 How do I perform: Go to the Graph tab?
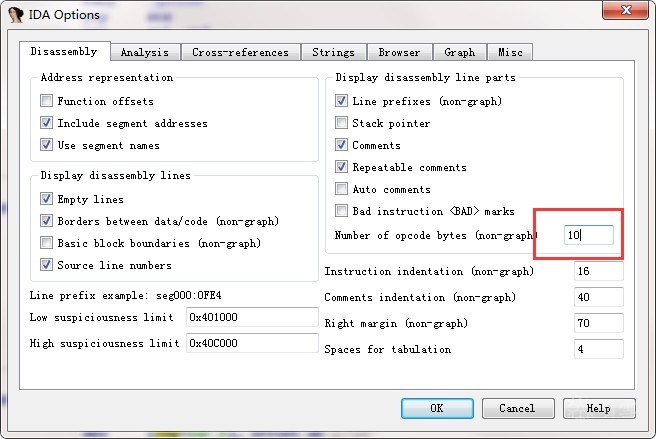point(460,52)
